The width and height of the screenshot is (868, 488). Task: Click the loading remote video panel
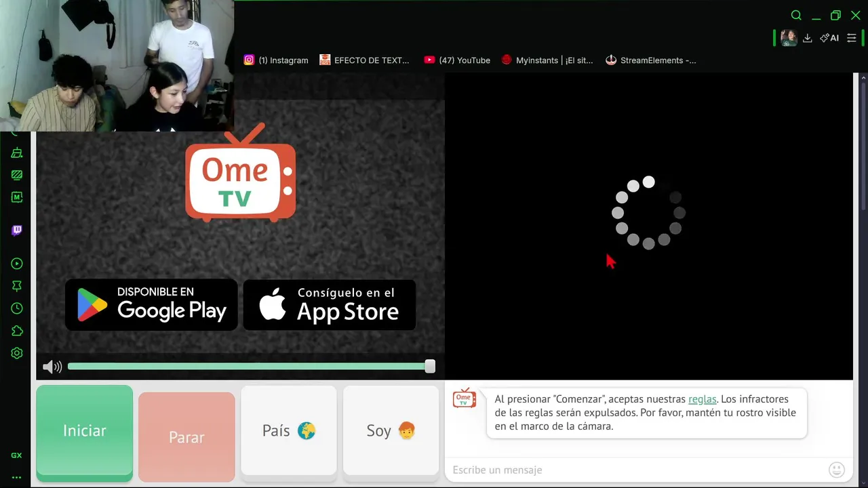coord(648,226)
